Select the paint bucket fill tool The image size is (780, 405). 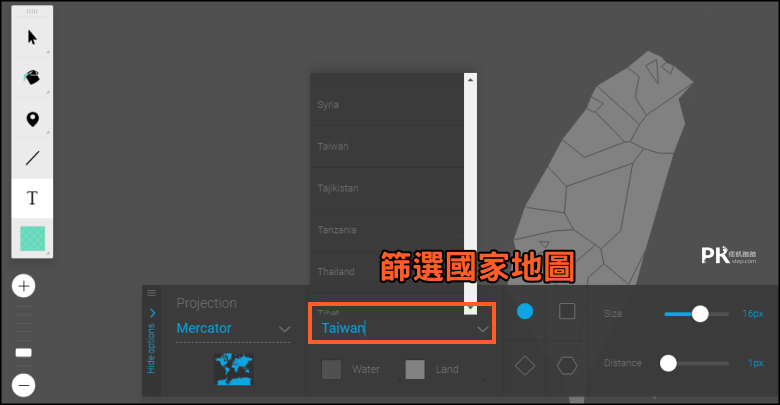pyautogui.click(x=32, y=78)
